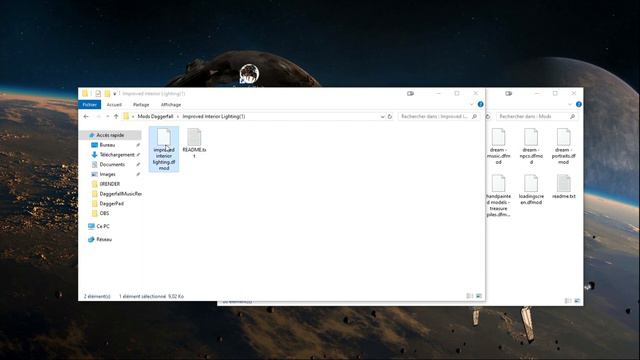Go back with the left arrow button
This screenshot has height=360, width=640.
(x=86, y=117)
